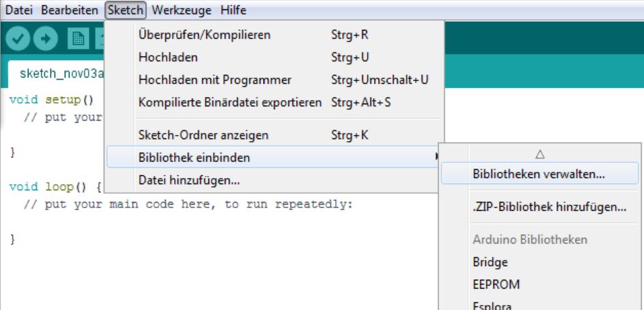Open the Datei menu
Image resolution: width=644 pixels, height=310 pixels.
point(19,10)
